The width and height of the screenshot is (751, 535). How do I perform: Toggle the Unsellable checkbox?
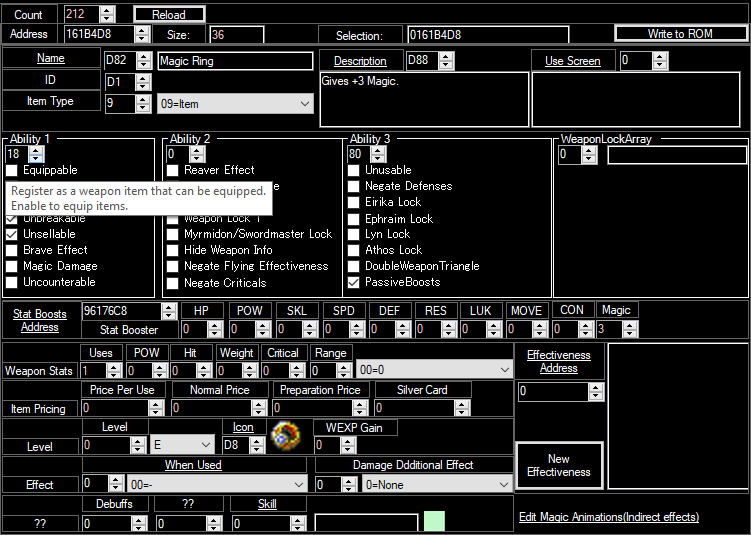13,234
